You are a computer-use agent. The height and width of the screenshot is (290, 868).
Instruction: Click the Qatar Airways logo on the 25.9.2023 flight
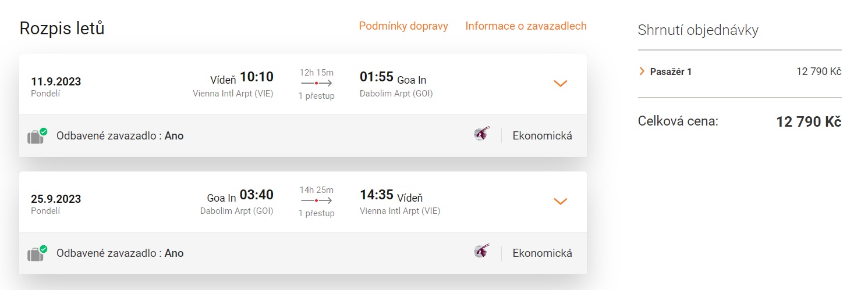click(481, 252)
